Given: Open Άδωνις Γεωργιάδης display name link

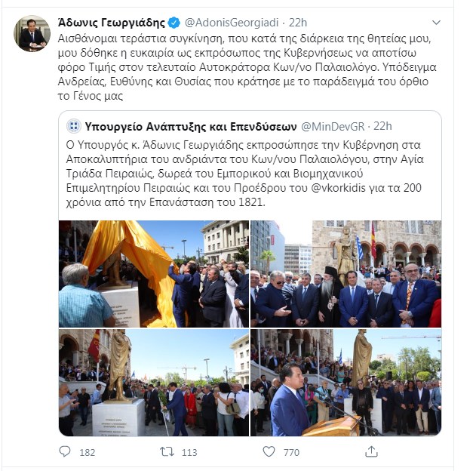Looking at the screenshot, I should point(112,23).
